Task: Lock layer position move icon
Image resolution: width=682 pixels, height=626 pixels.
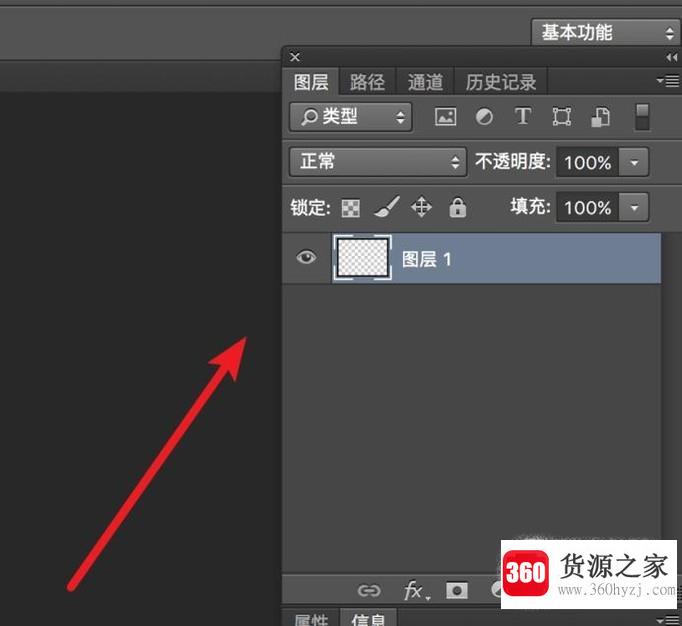Action: pos(421,207)
